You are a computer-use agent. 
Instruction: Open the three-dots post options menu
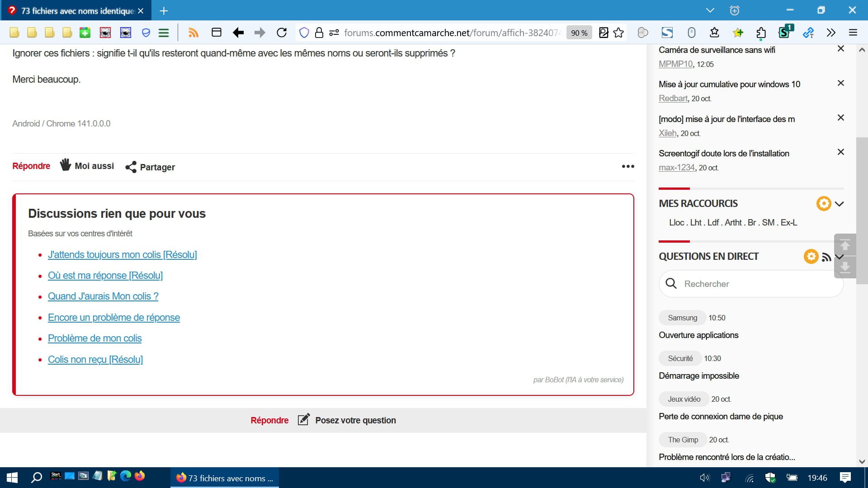[x=627, y=166]
